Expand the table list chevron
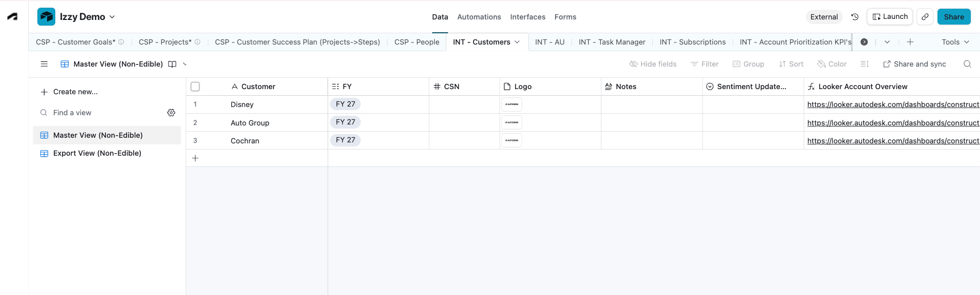980x295 pixels. pos(887,42)
